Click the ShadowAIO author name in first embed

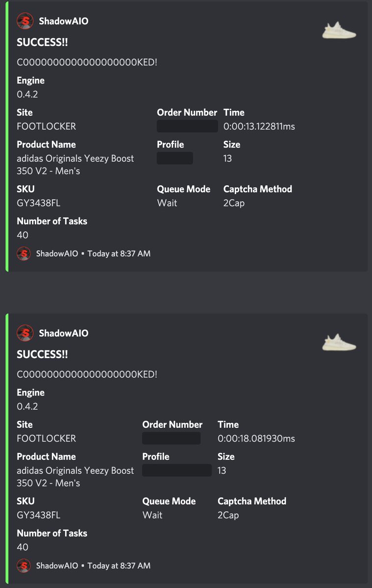pos(64,21)
